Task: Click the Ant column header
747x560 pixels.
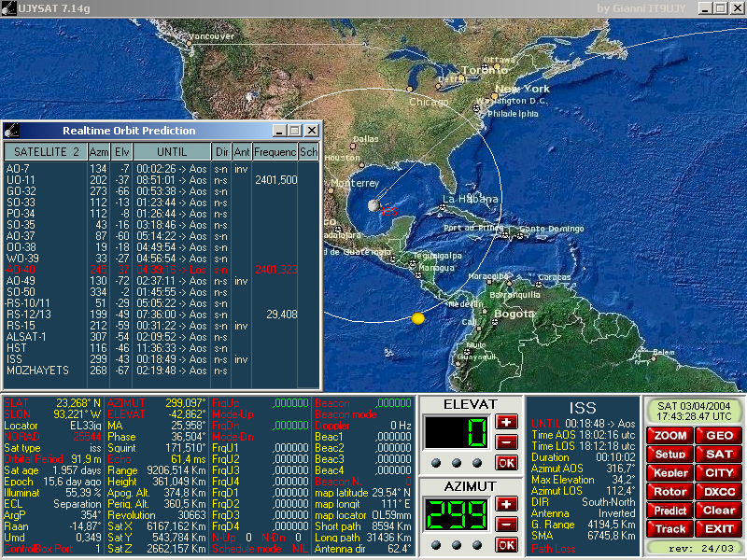Action: point(242,152)
